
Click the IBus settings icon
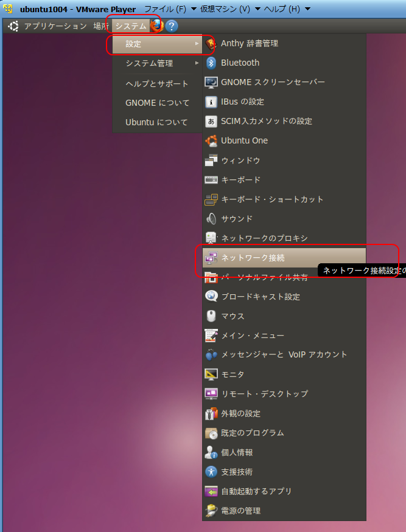211,102
